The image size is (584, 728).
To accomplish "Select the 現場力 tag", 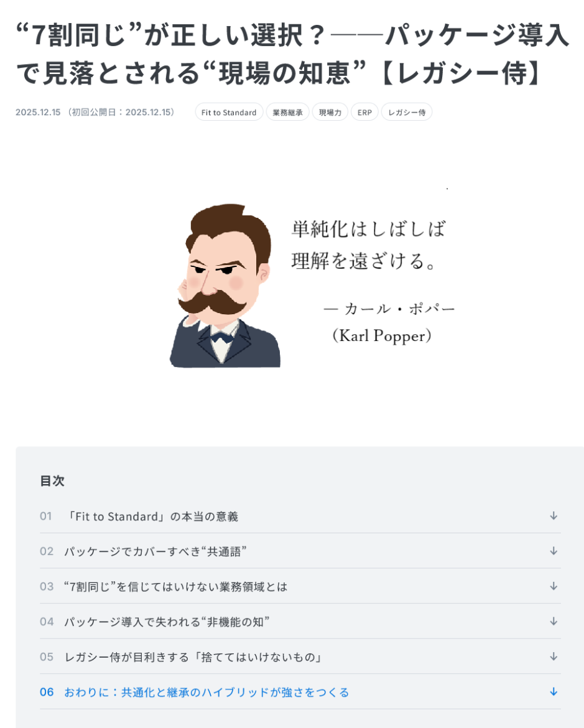I will 330,113.
